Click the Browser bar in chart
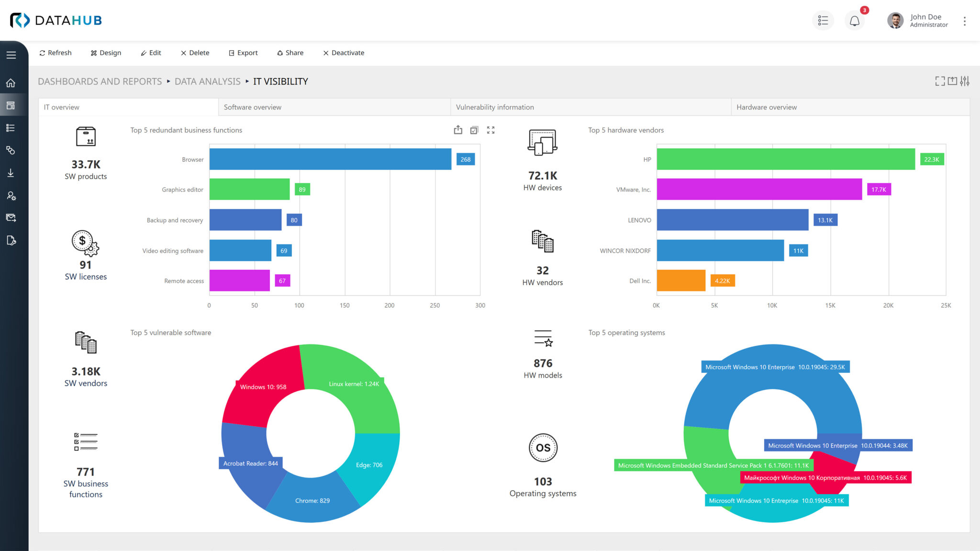Image resolution: width=980 pixels, height=551 pixels. coord(330,159)
